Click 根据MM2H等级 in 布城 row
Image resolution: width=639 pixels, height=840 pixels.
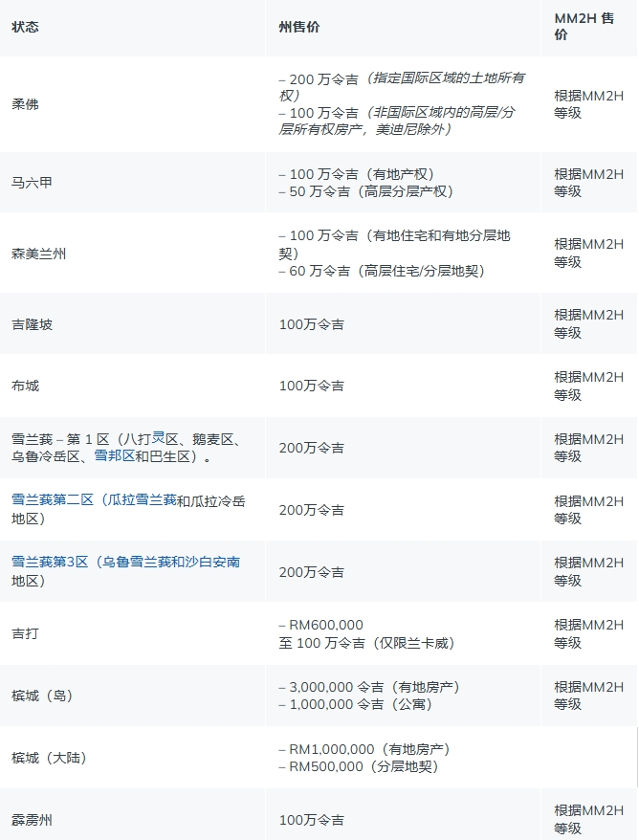(x=588, y=386)
